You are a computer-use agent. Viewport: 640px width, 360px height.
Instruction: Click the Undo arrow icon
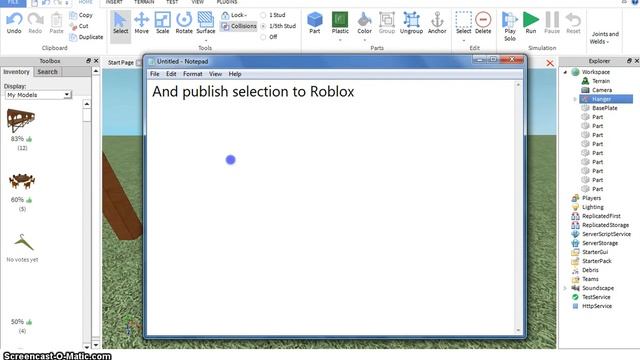click(14, 19)
